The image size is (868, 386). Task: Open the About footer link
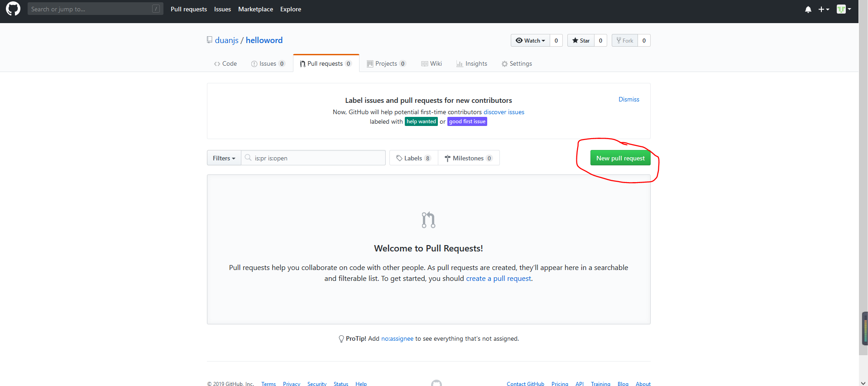(x=643, y=384)
